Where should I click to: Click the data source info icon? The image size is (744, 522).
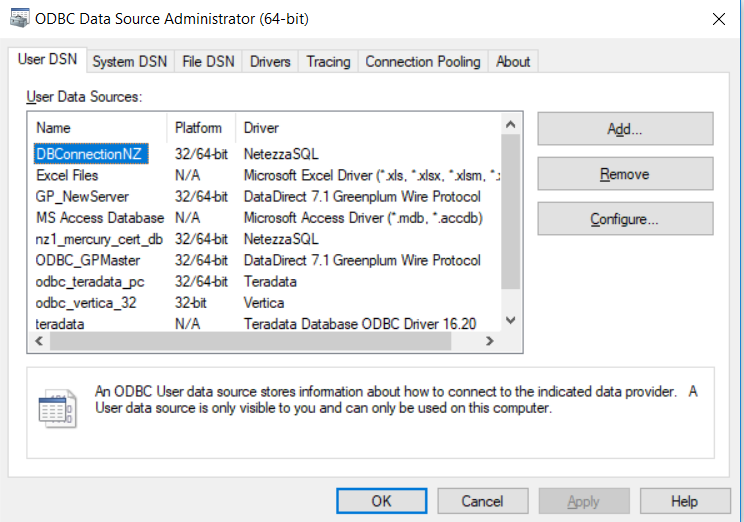[57, 409]
